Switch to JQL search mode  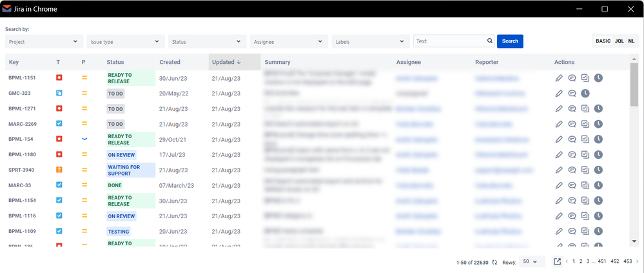coord(619,41)
